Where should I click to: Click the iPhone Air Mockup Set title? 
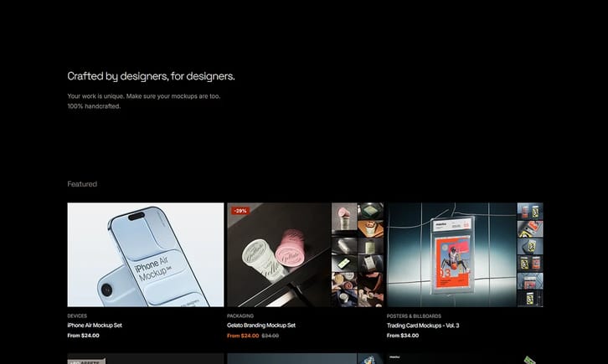coord(95,326)
